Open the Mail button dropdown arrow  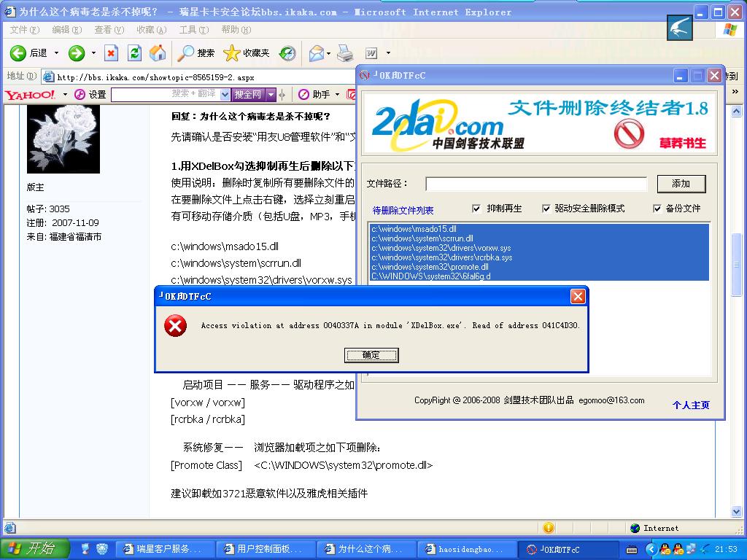tap(329, 52)
